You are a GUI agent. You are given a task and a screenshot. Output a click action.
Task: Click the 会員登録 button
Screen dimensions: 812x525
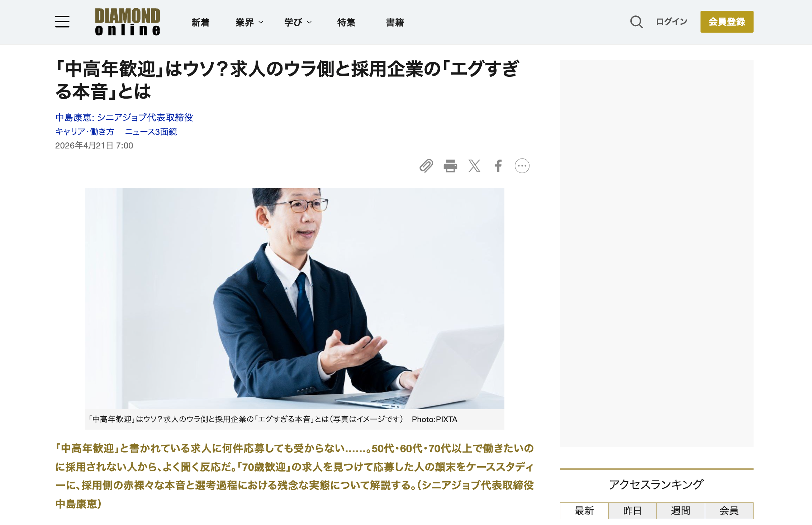click(x=727, y=22)
